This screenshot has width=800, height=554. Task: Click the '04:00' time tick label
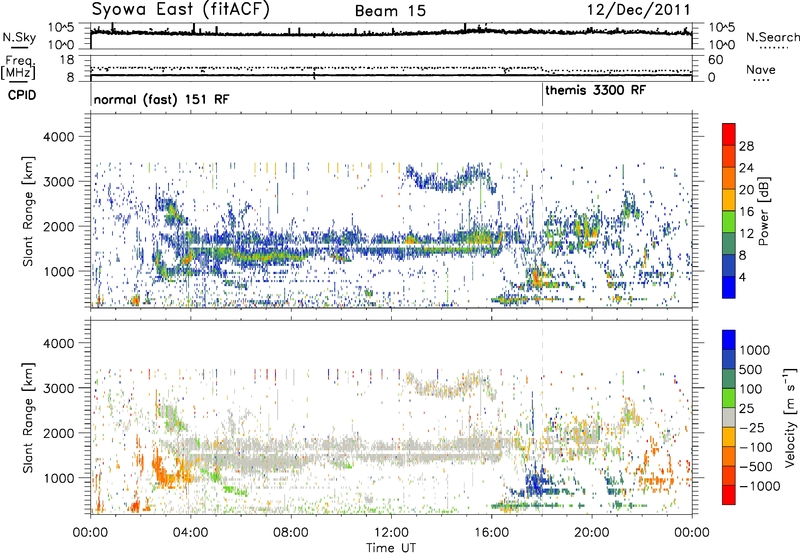click(190, 532)
